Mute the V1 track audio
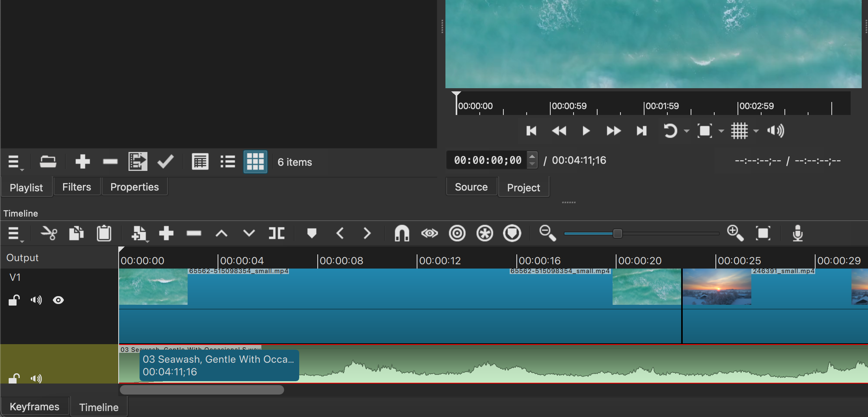Image resolution: width=868 pixels, height=417 pixels. click(x=36, y=300)
